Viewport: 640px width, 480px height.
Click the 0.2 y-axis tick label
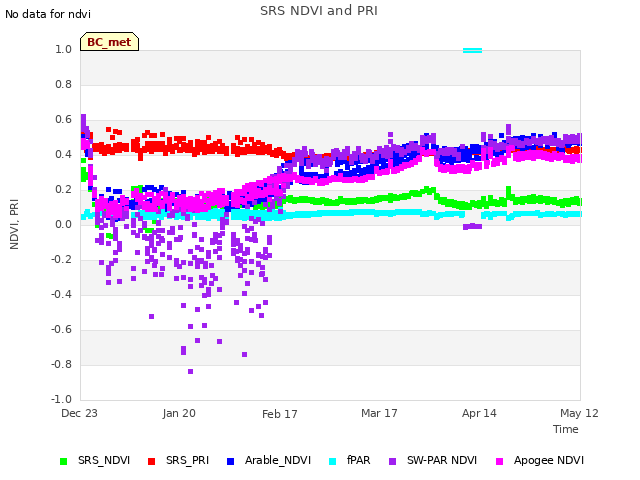[x=64, y=189]
